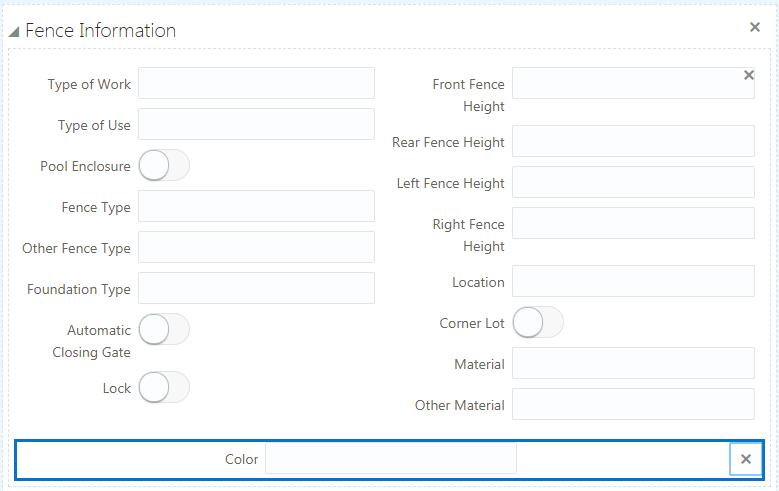Select the Fence Type input box
This screenshot has height=491, width=779.
click(256, 206)
